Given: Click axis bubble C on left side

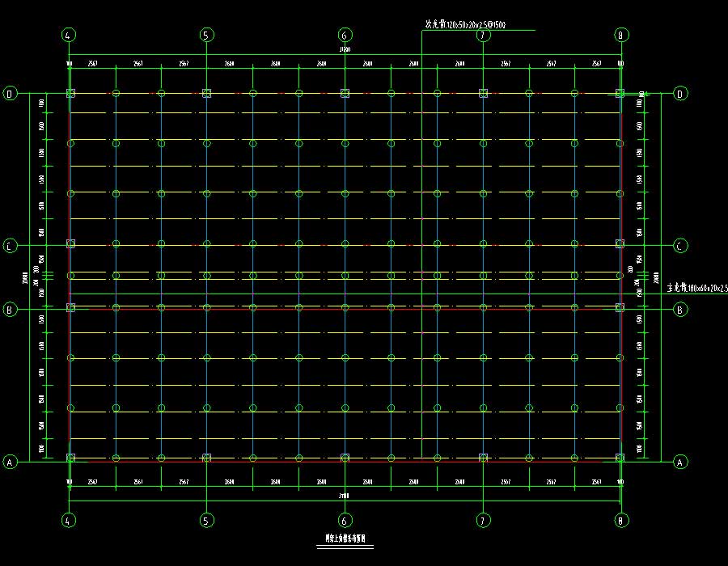Looking at the screenshot, I should click(x=11, y=245).
